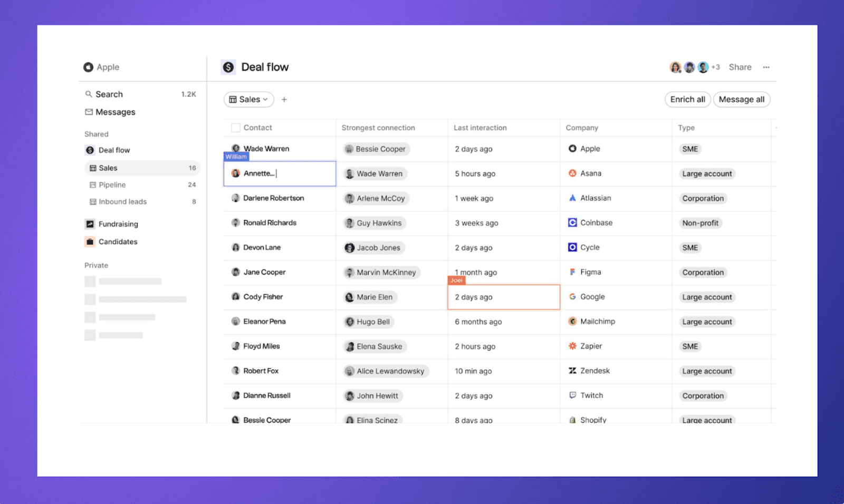Viewport: 844px width, 504px height.
Task: Select the Zapier gear icon next to Floyd Miles
Action: (x=572, y=346)
